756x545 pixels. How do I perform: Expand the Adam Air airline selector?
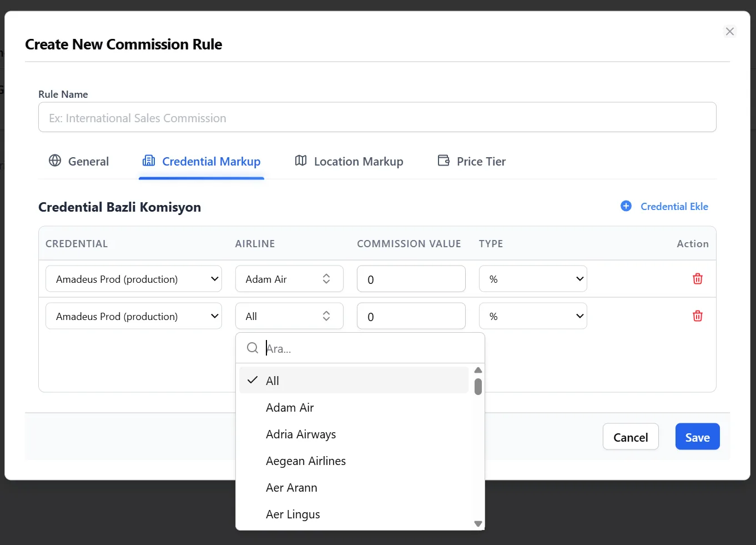[289, 279]
